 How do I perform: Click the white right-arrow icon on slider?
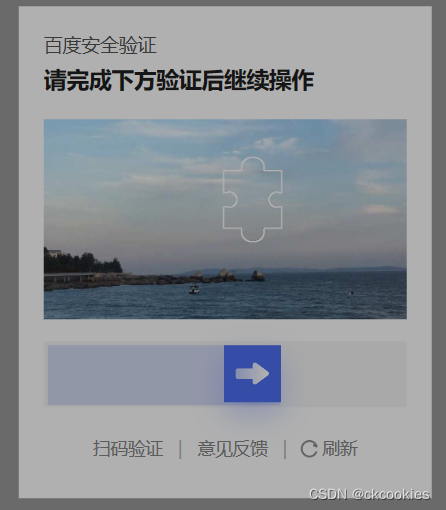252,373
